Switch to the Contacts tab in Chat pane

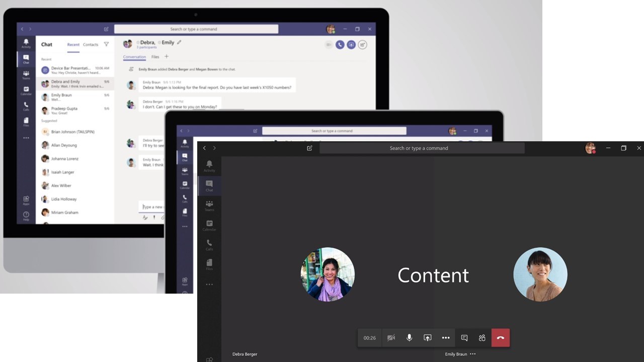point(91,45)
